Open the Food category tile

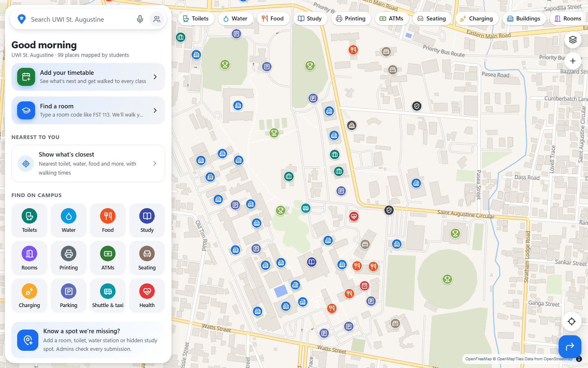[x=108, y=220]
